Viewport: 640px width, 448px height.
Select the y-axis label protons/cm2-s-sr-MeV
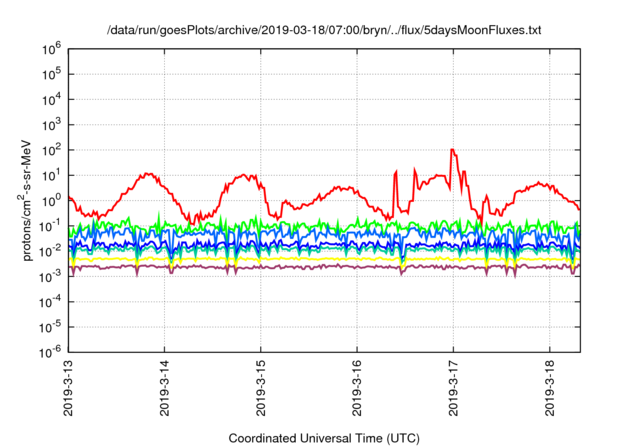[25, 200]
